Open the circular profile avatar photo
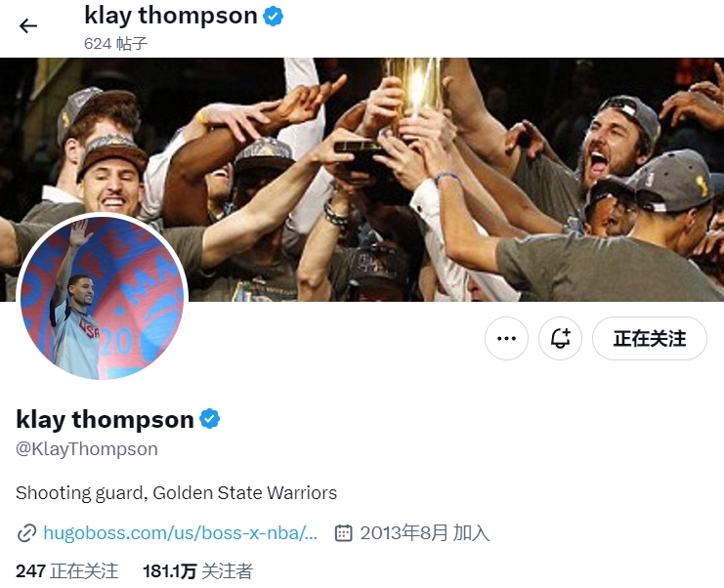This screenshot has height=588, width=724. pos(102,297)
